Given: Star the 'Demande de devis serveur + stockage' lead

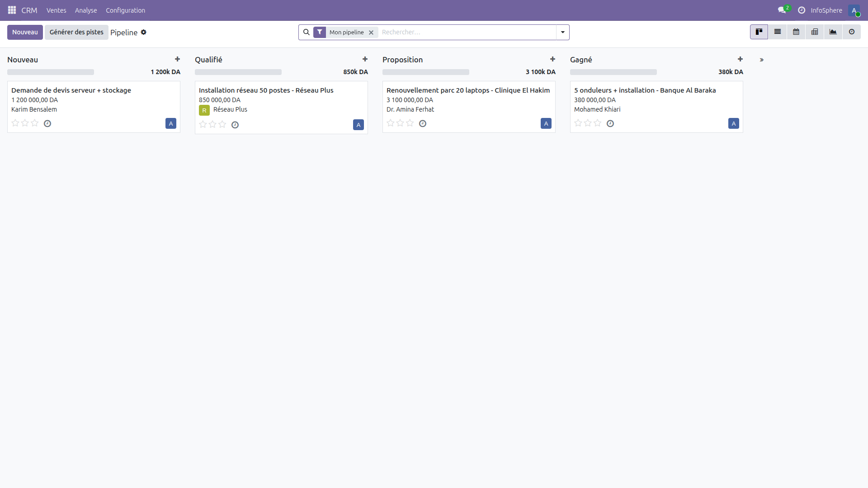Looking at the screenshot, I should tap(15, 123).
